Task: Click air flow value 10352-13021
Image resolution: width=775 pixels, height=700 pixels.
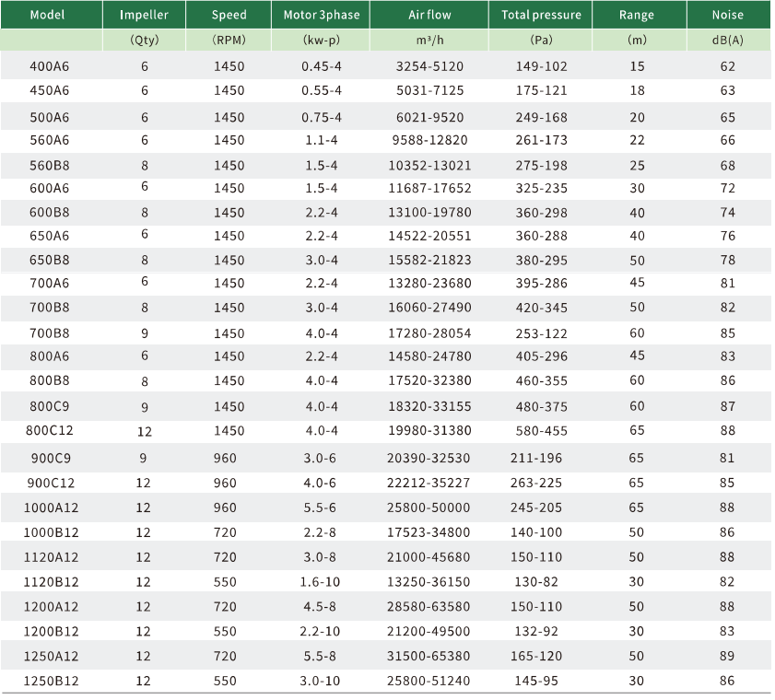Action: (429, 166)
